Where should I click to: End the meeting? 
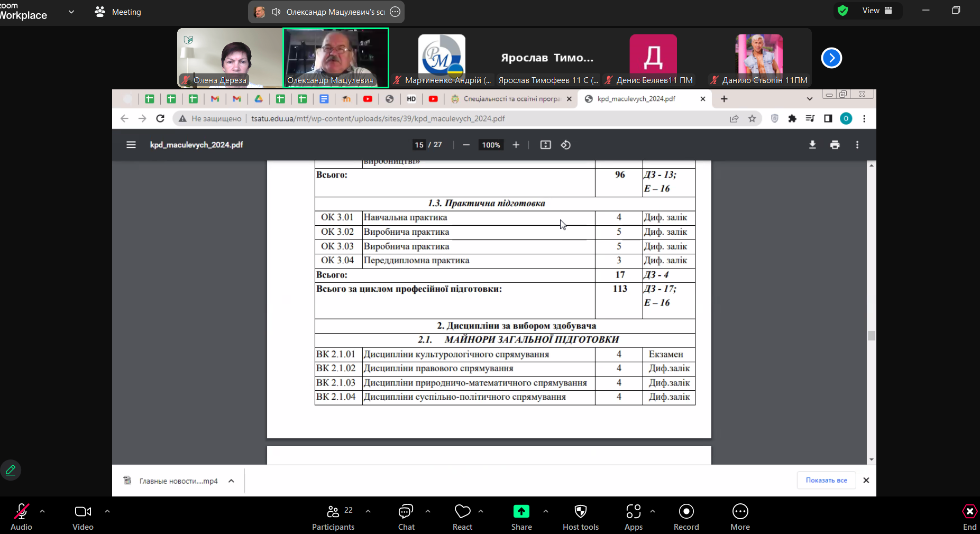pyautogui.click(x=969, y=517)
